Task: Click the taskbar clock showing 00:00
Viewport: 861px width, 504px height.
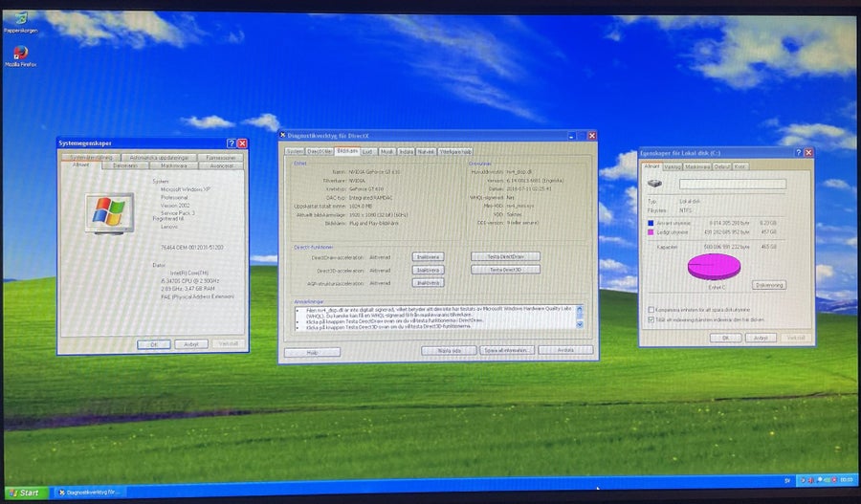Action: (847, 480)
